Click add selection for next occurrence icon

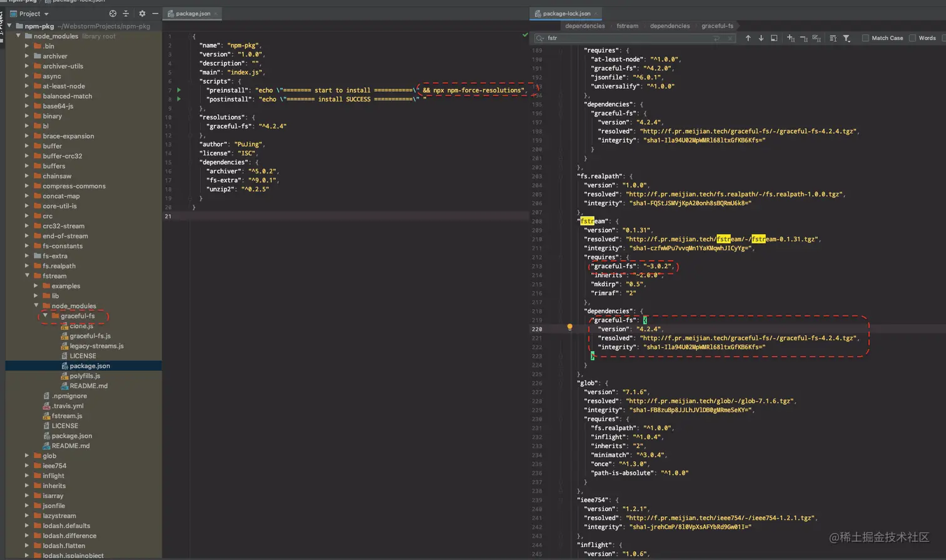(x=790, y=38)
